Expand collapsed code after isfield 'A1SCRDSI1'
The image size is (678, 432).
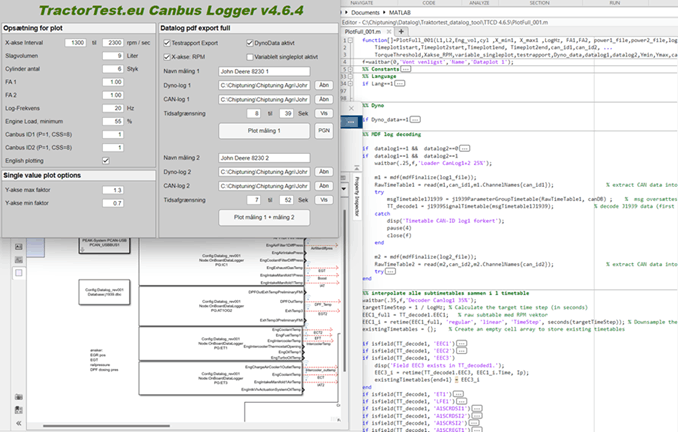(477, 408)
